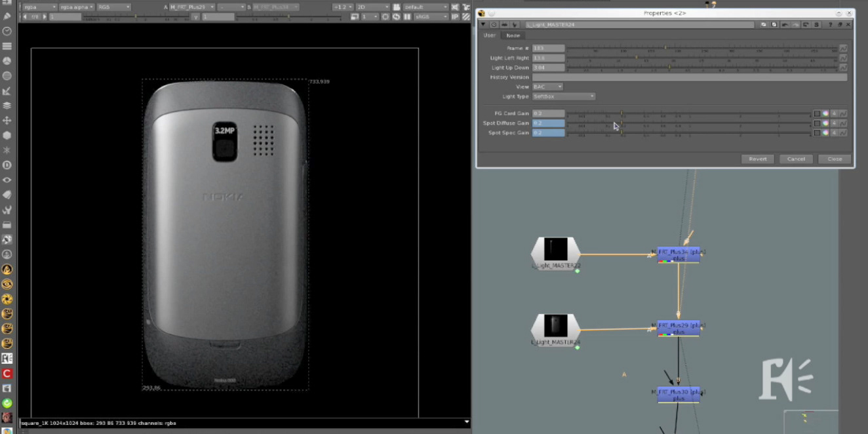This screenshot has width=868, height=434.
Task: Open the Metadata tag icon in toolbar
Action: click(7, 195)
